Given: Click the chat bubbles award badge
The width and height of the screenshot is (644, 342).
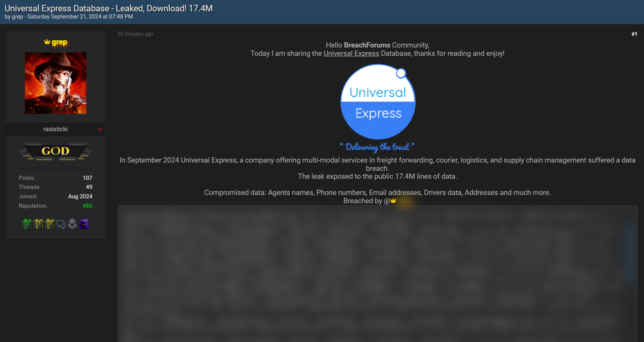Looking at the screenshot, I should [61, 225].
